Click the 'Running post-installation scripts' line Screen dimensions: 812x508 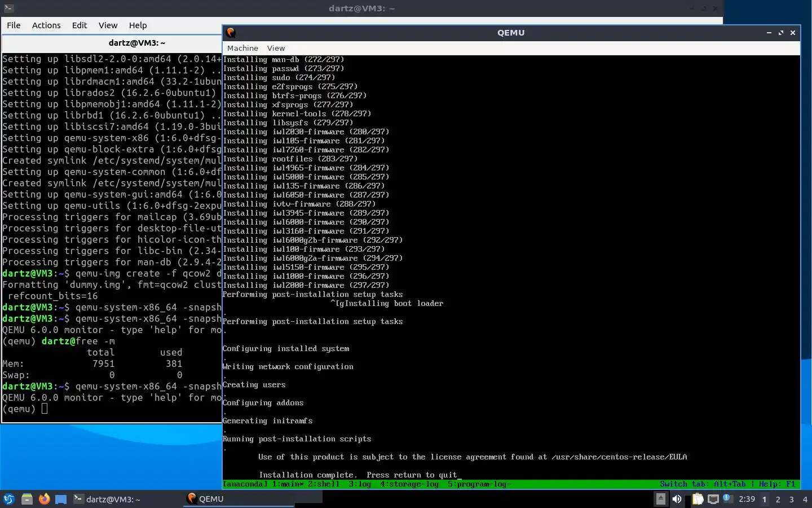point(297,439)
